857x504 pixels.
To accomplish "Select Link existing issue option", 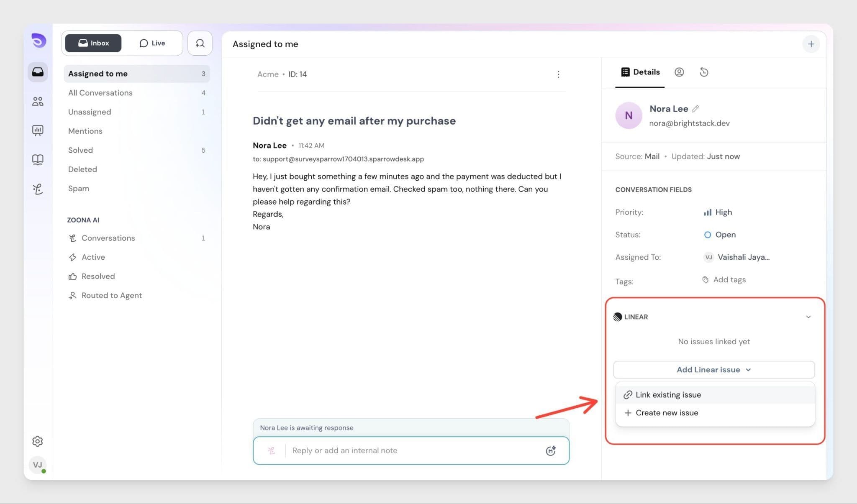I will [x=668, y=395].
